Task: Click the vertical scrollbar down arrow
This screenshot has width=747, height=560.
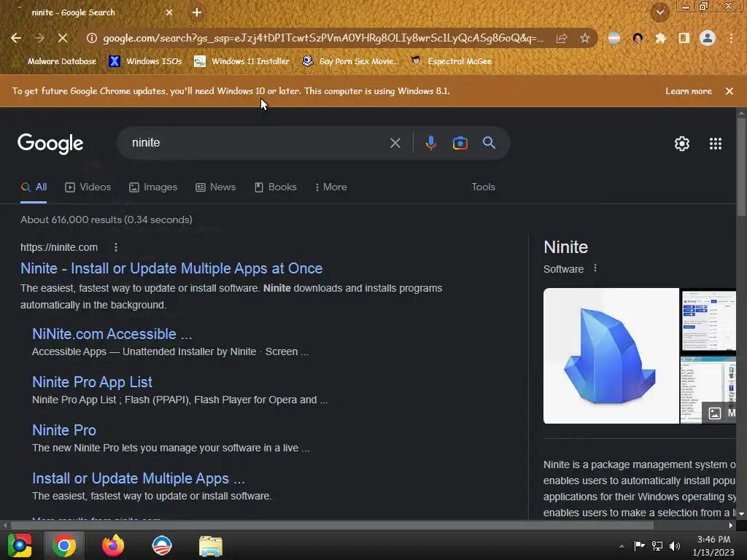Action: [741, 514]
